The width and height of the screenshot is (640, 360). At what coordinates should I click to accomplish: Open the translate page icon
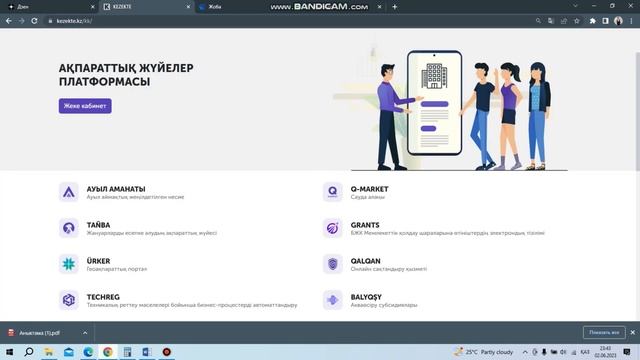[x=551, y=21]
